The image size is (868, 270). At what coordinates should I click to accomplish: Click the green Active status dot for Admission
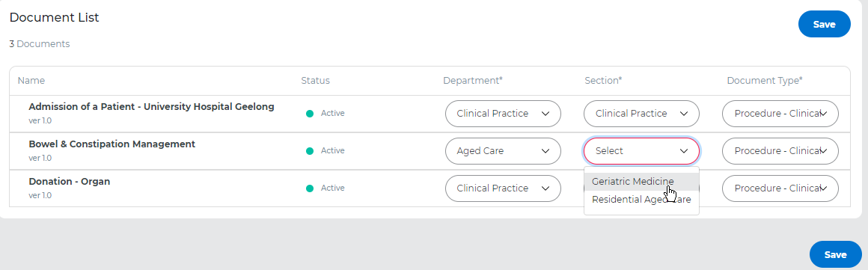310,114
